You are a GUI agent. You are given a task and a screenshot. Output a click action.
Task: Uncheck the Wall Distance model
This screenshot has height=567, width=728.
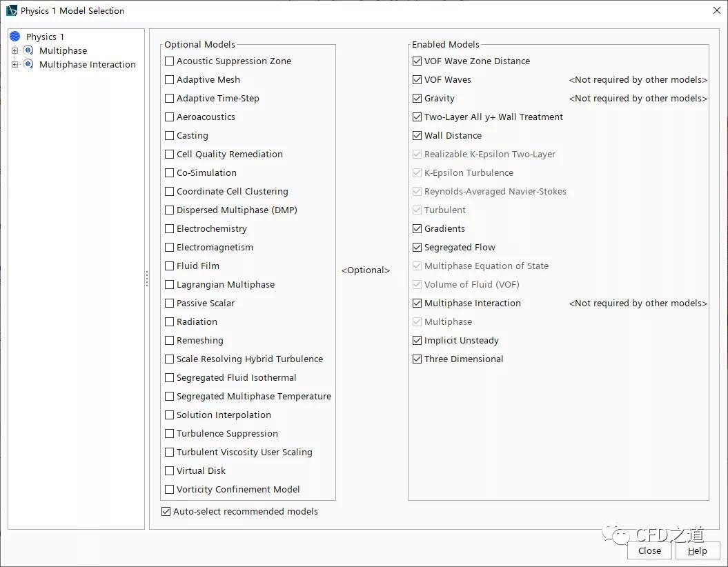point(417,135)
